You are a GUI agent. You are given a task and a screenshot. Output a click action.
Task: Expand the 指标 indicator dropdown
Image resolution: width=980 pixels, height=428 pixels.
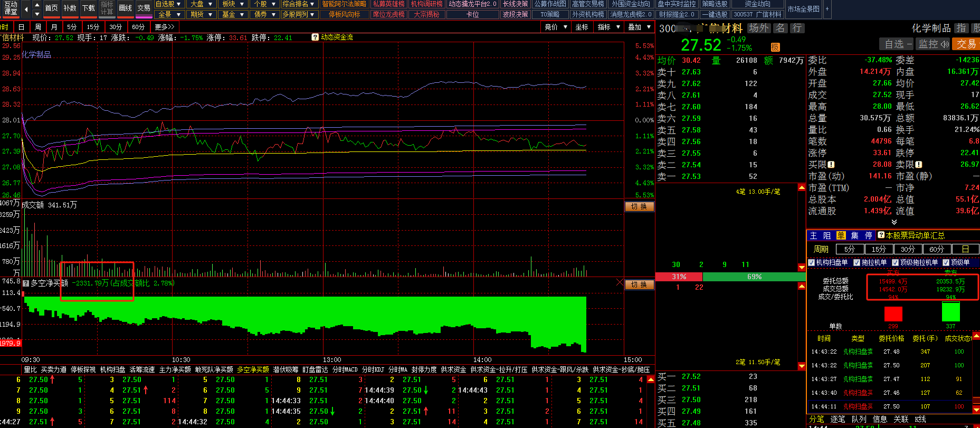pyautogui.click(x=608, y=27)
